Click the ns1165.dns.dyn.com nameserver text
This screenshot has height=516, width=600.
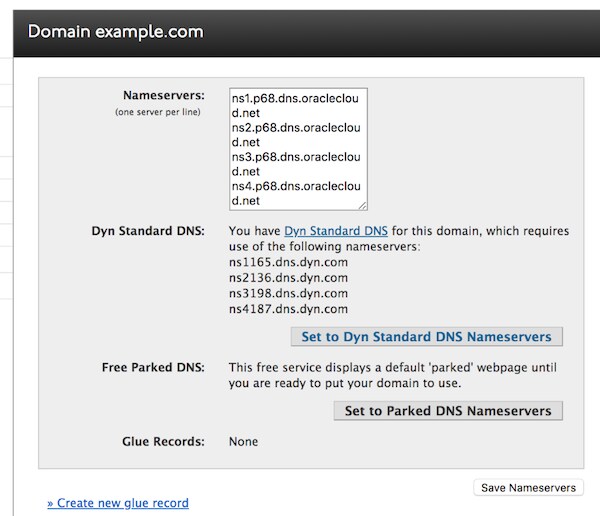[288, 262]
